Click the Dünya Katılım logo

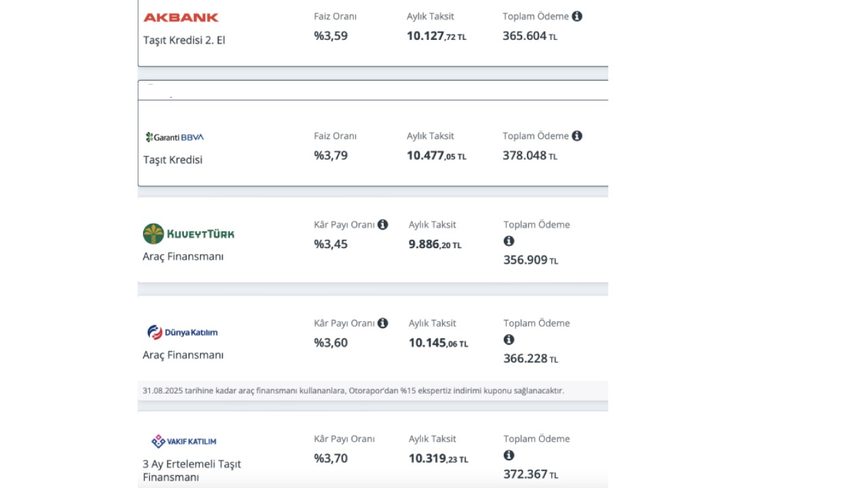[x=182, y=332]
